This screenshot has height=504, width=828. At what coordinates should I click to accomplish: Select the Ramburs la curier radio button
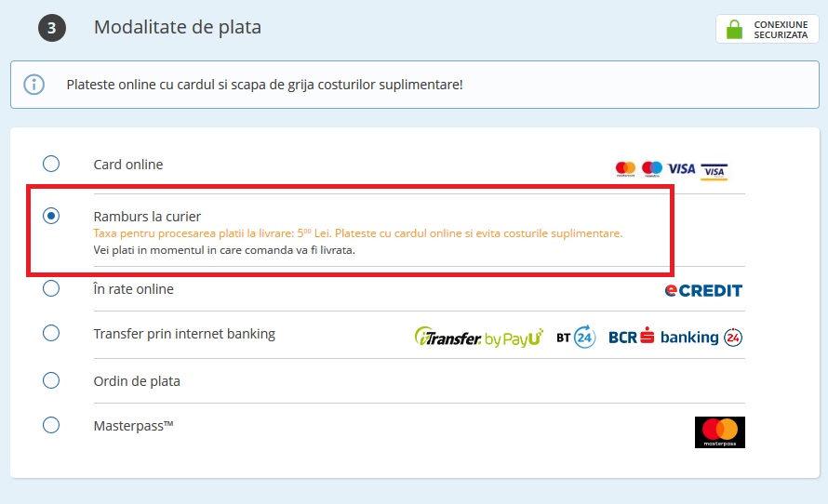point(51,216)
